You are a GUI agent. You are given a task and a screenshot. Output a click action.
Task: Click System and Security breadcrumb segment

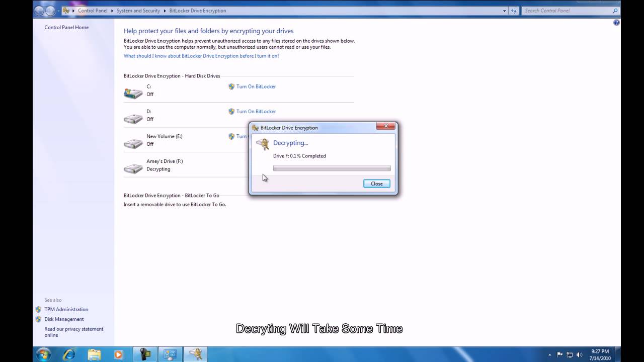pyautogui.click(x=138, y=11)
